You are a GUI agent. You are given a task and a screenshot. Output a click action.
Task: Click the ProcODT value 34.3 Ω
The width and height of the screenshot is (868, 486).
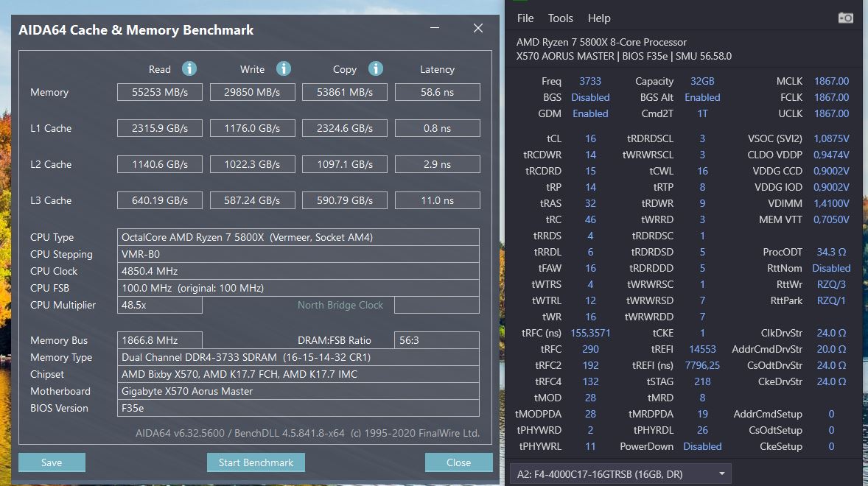tap(831, 252)
